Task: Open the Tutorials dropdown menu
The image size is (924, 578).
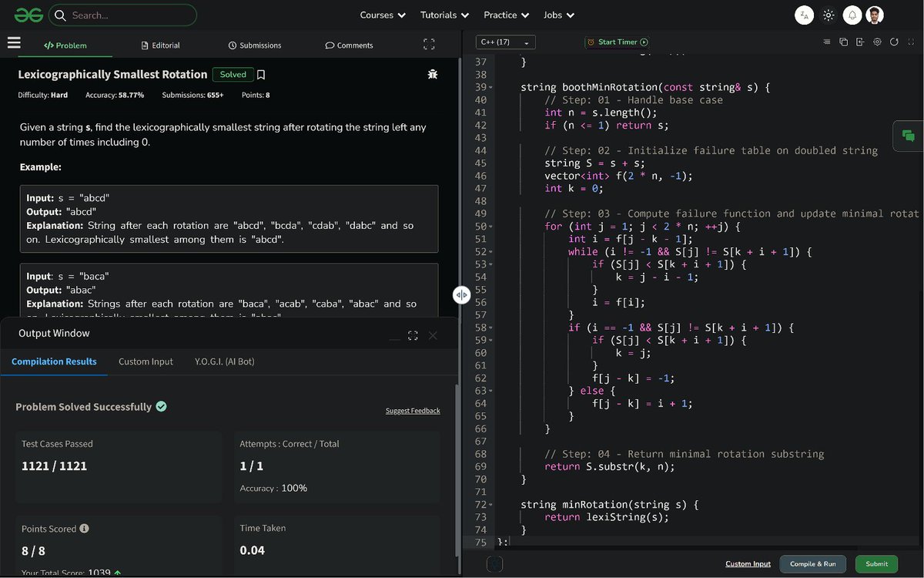Action: (x=444, y=15)
